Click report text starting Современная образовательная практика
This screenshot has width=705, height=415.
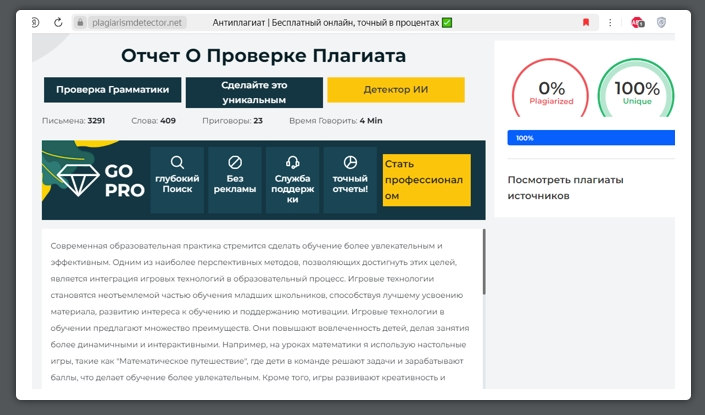click(x=260, y=311)
